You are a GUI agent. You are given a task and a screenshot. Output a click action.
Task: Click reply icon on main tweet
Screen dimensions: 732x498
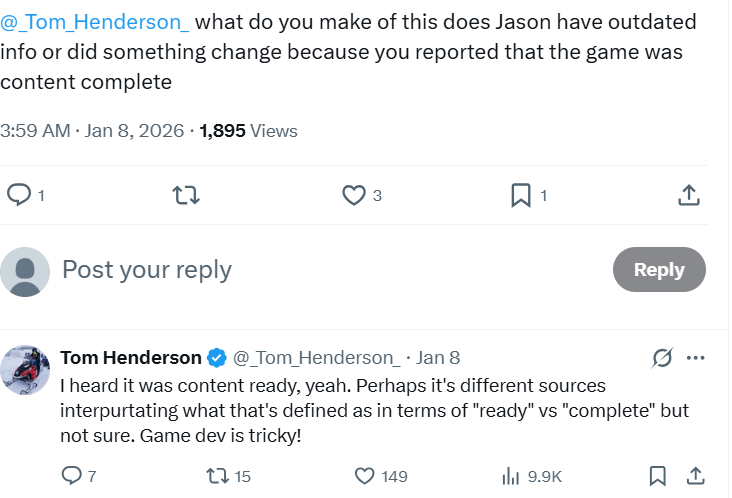pos(19,195)
